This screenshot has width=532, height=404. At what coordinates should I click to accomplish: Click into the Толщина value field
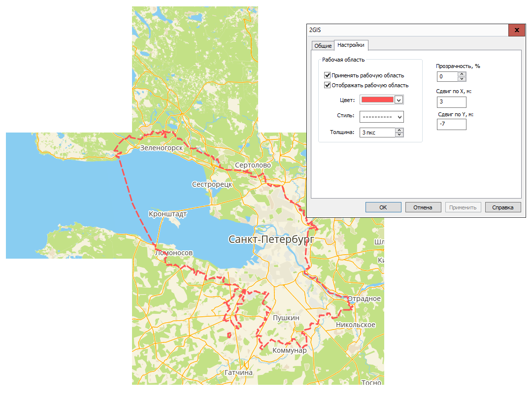tap(377, 133)
